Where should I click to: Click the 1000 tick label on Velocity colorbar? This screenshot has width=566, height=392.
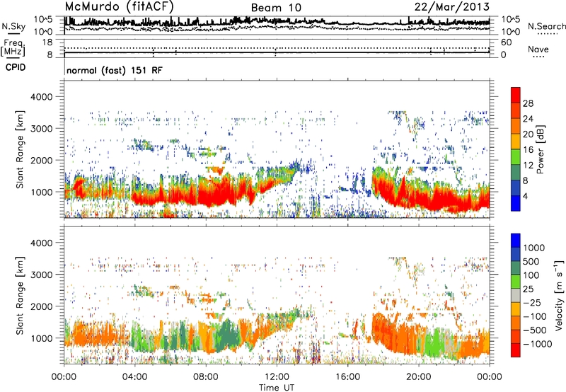[x=534, y=248]
